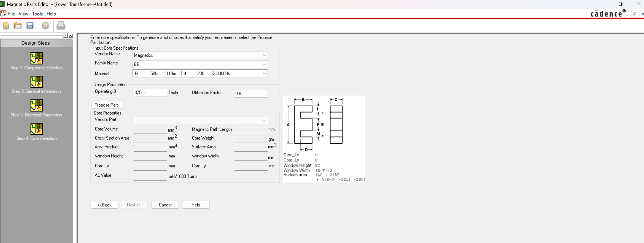Restore the inner document window
This screenshot has width=644, height=243.
(x=635, y=14)
